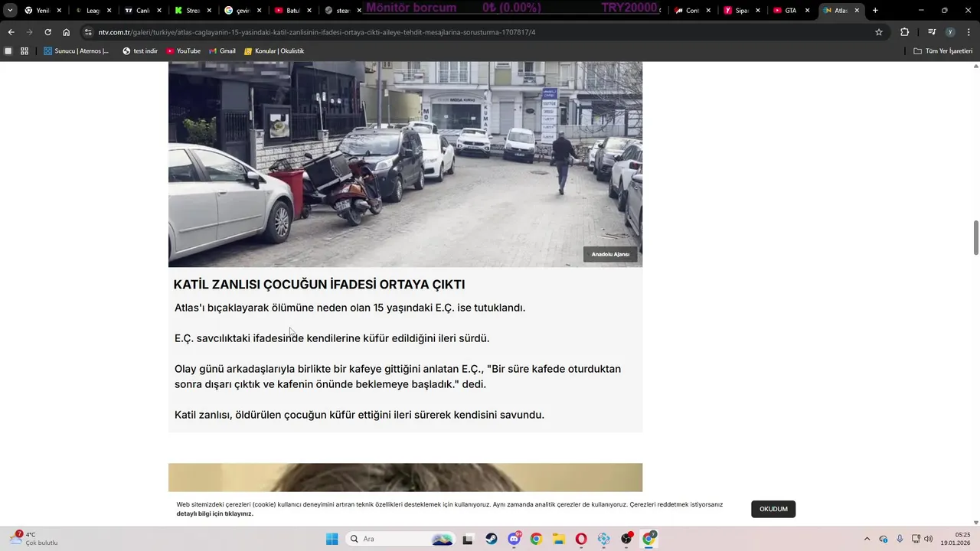Open the Sunucu | Aternos bookmark
The image size is (980, 551).
[77, 51]
